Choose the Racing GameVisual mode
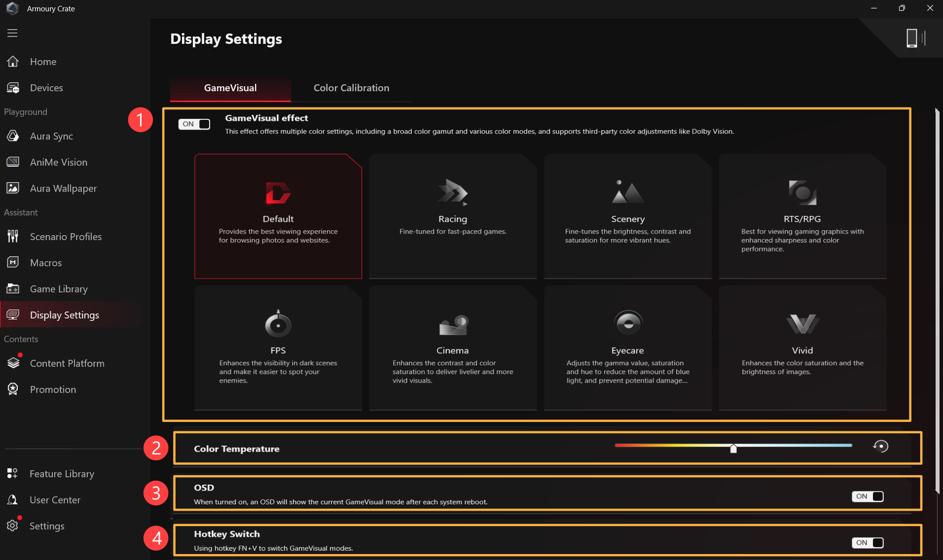This screenshot has height=560, width=943. [x=453, y=216]
